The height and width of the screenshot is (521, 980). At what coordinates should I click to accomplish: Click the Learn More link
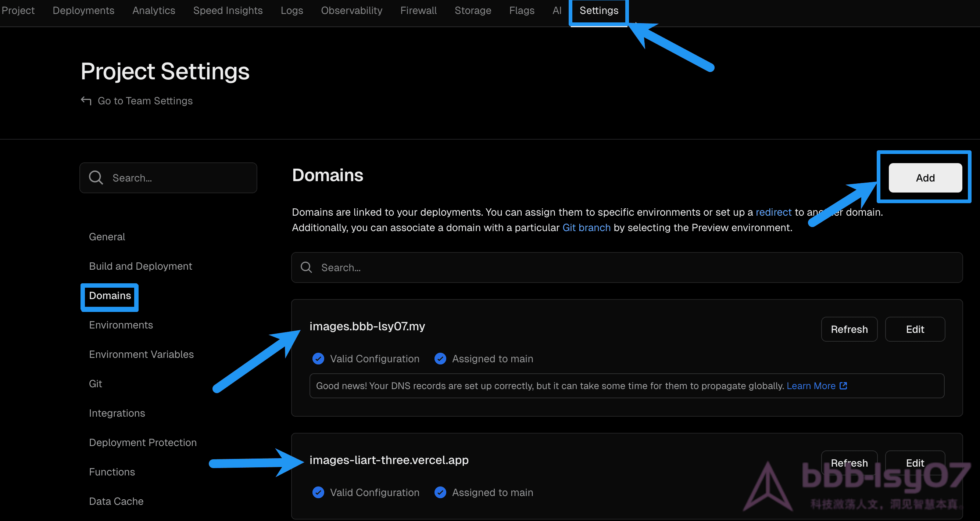point(811,386)
